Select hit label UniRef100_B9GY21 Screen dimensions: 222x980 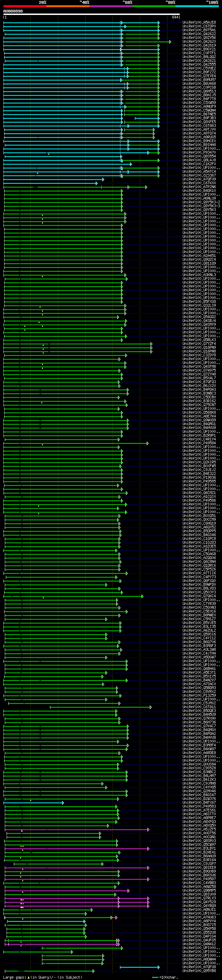(x=199, y=49)
